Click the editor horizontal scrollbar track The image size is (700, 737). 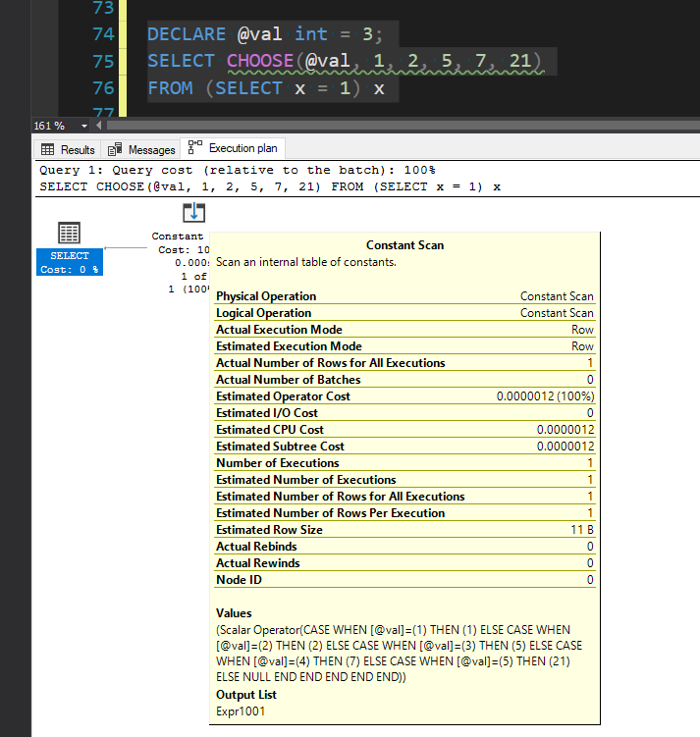(403, 126)
